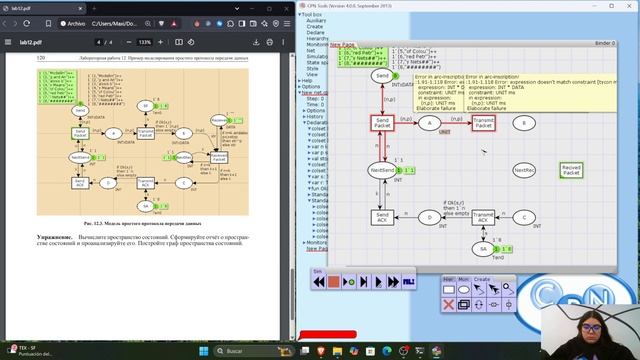Select the Transmit ACK transition
This screenshot has height=360, width=640.
tap(483, 218)
